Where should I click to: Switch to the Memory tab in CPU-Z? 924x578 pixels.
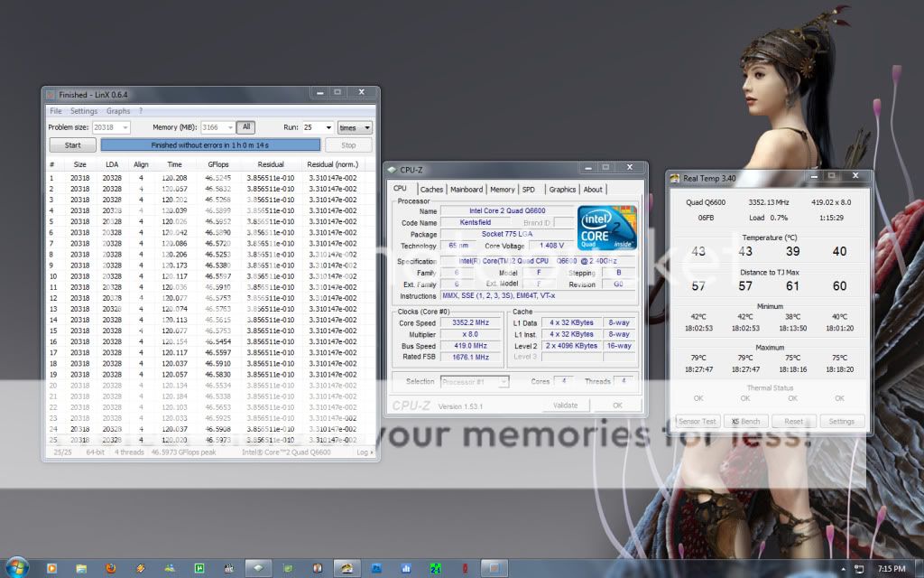tap(503, 190)
